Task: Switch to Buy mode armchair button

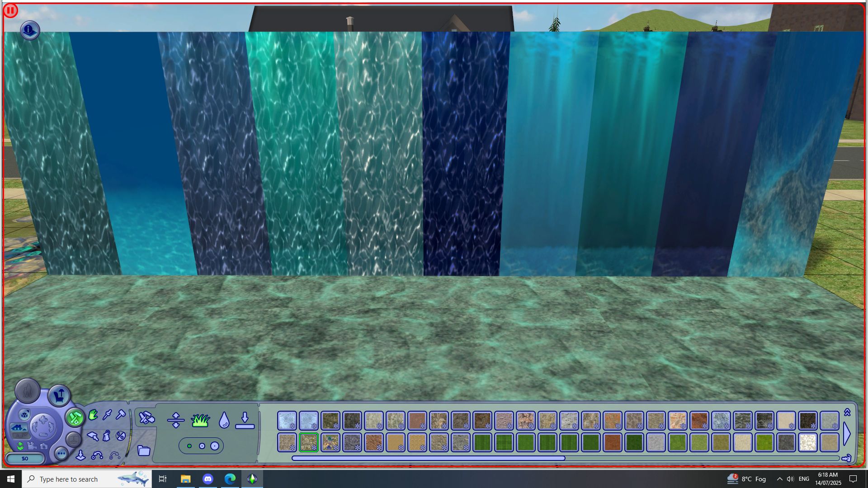Action: pyautogui.click(x=59, y=396)
